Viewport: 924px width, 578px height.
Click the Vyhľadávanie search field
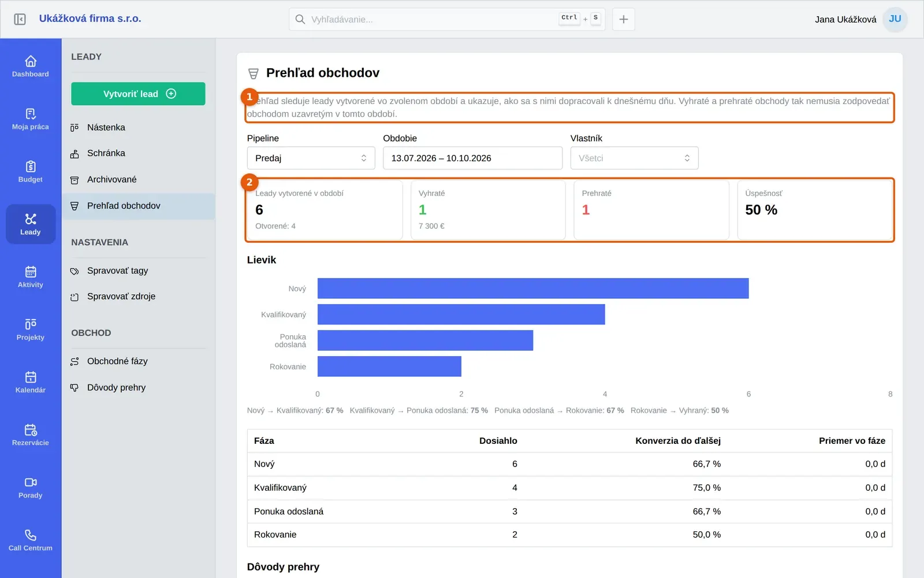pos(447,19)
